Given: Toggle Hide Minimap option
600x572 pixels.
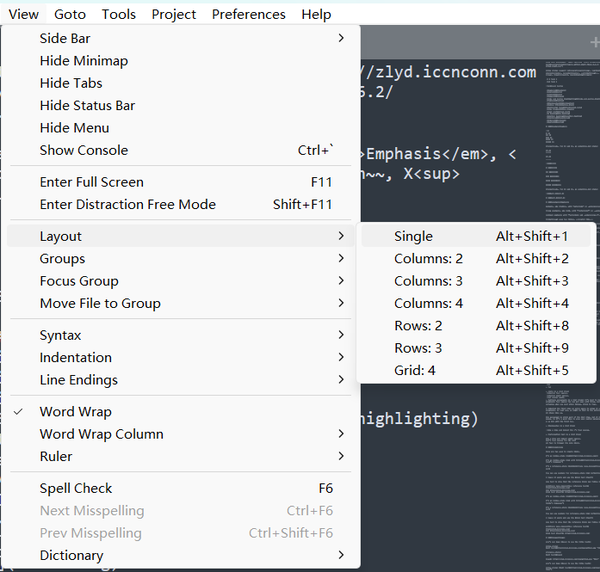Looking at the screenshot, I should pos(84,61).
